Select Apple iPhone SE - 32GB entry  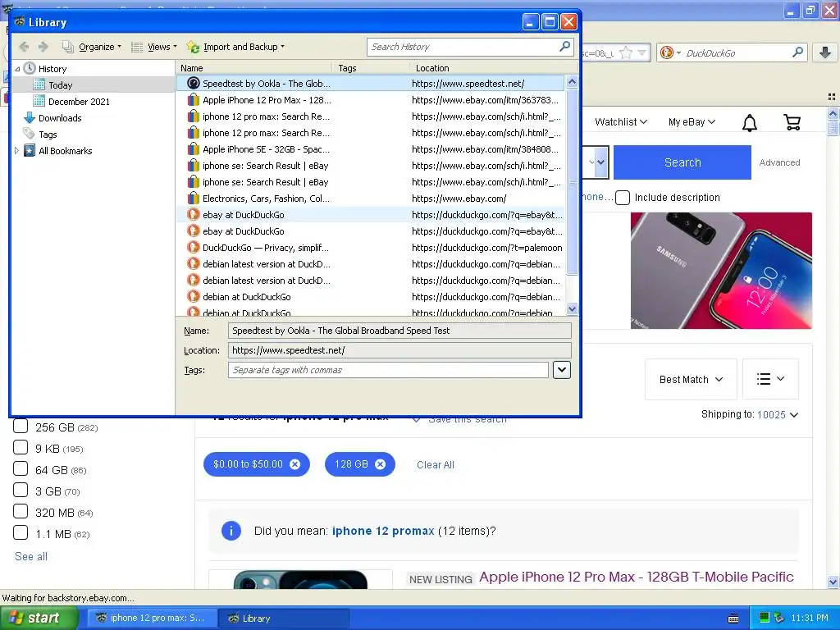(x=370, y=149)
